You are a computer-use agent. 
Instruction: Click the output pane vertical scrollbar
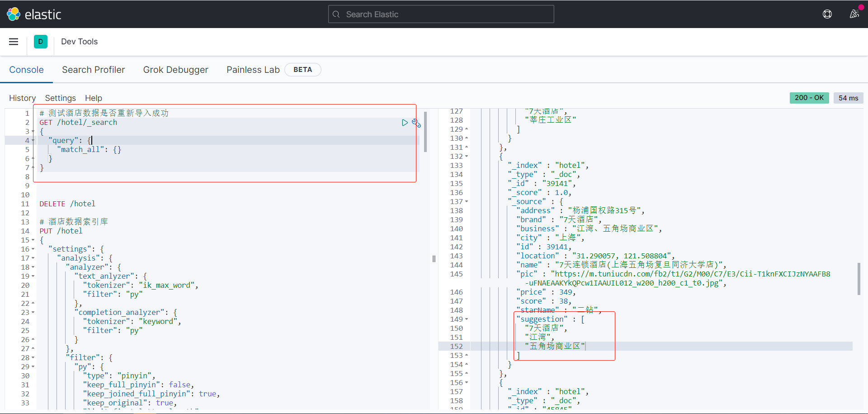(859, 279)
